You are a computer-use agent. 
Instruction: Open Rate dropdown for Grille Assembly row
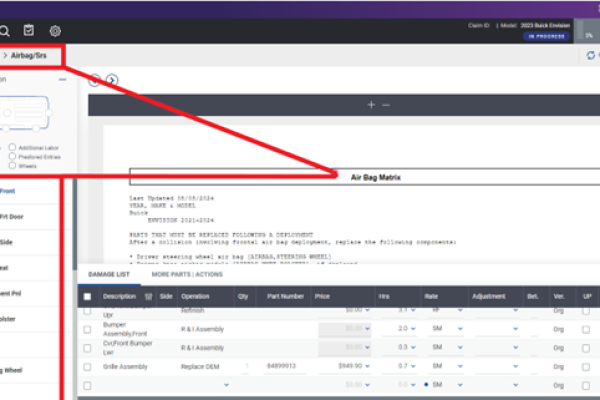(460, 367)
